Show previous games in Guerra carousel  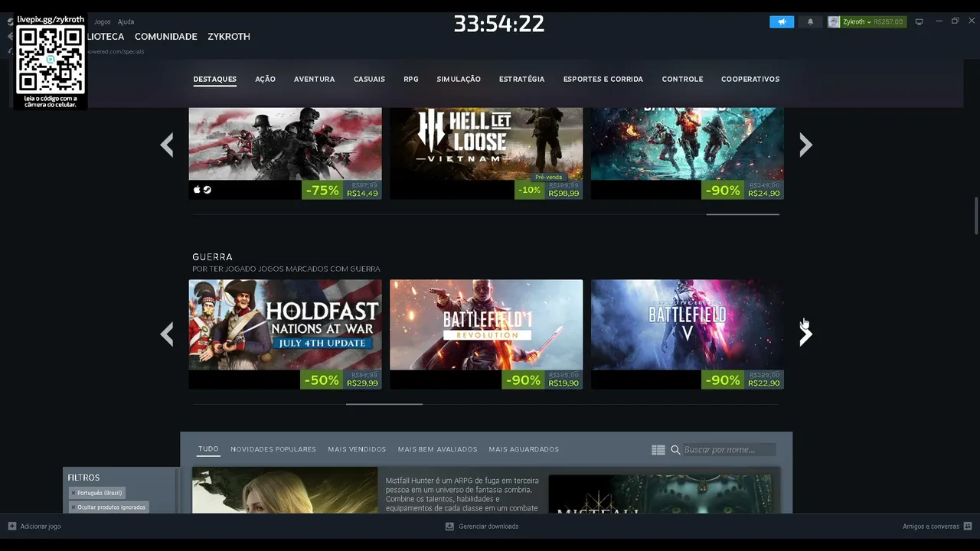point(167,334)
